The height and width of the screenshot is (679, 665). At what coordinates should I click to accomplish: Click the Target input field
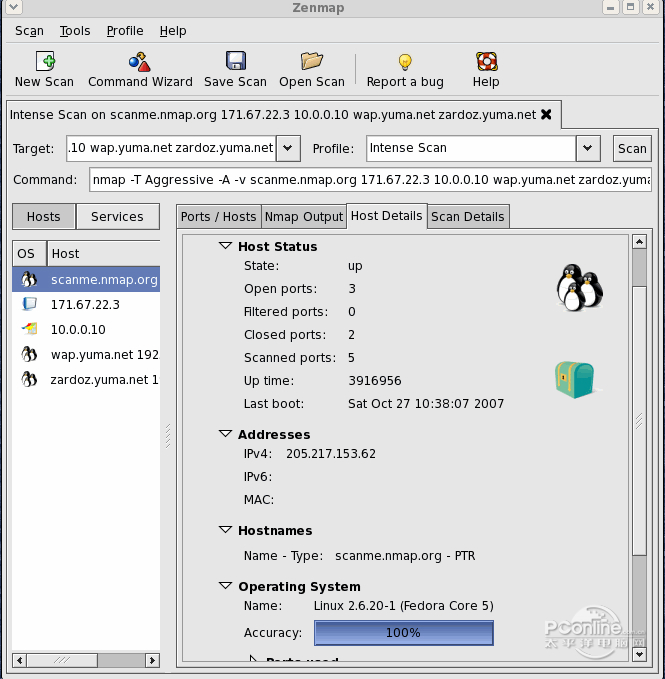pos(171,148)
